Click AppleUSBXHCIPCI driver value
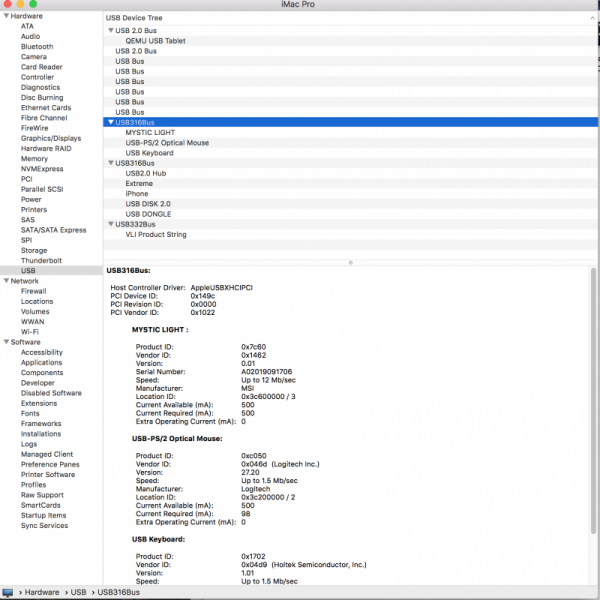This screenshot has width=600, height=600. coord(222,287)
